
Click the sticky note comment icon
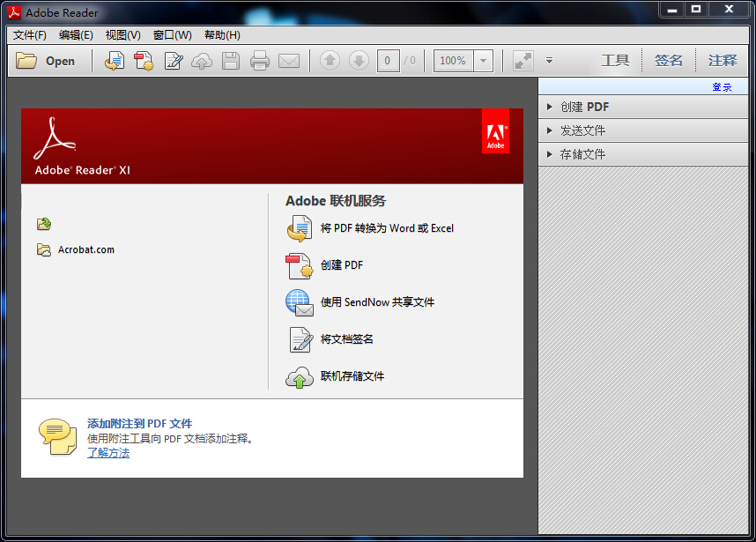(x=57, y=436)
